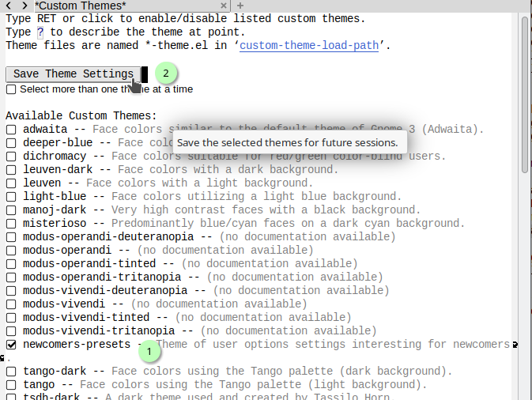
Task: Enable the modus-operandi-tinted theme checkbox
Action: click(x=11, y=263)
